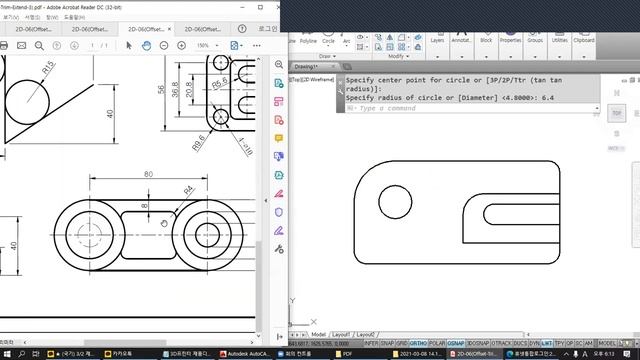
Task: Open the search tool in Acrobat right pane
Action: (279, 64)
